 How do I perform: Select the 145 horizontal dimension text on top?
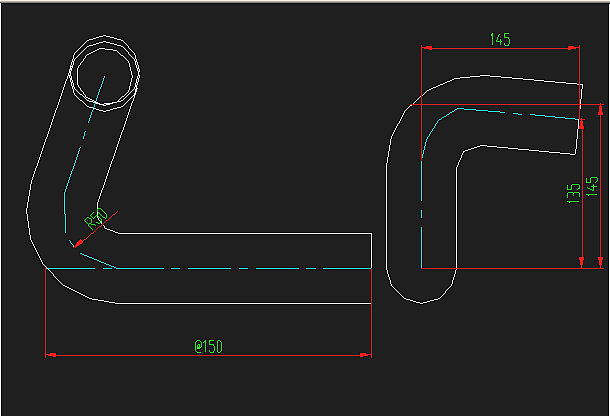point(500,39)
